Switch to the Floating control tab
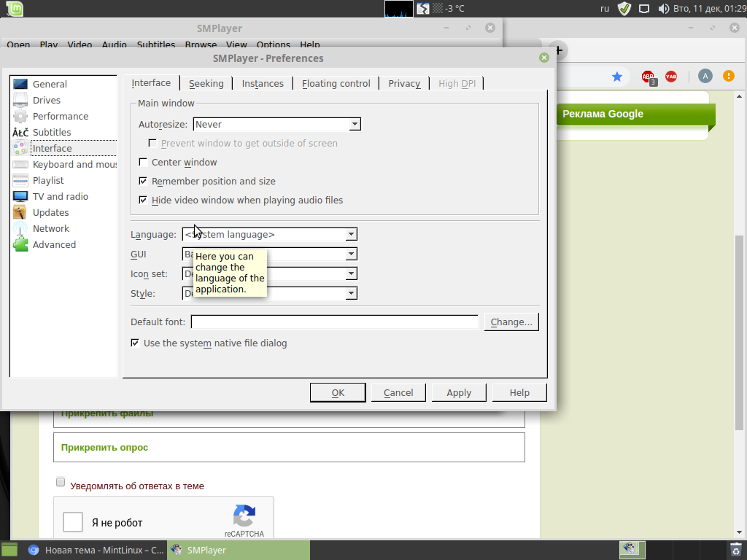Image resolution: width=747 pixels, height=560 pixels. tap(336, 84)
